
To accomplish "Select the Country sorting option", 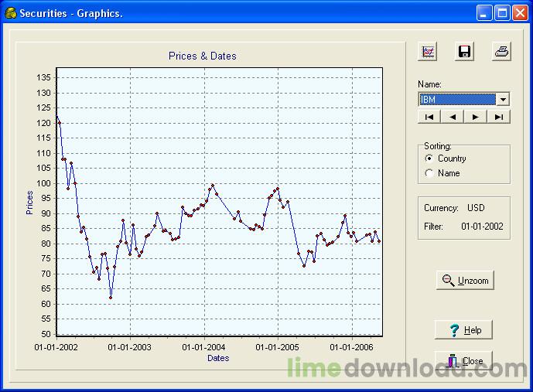I will click(x=429, y=159).
